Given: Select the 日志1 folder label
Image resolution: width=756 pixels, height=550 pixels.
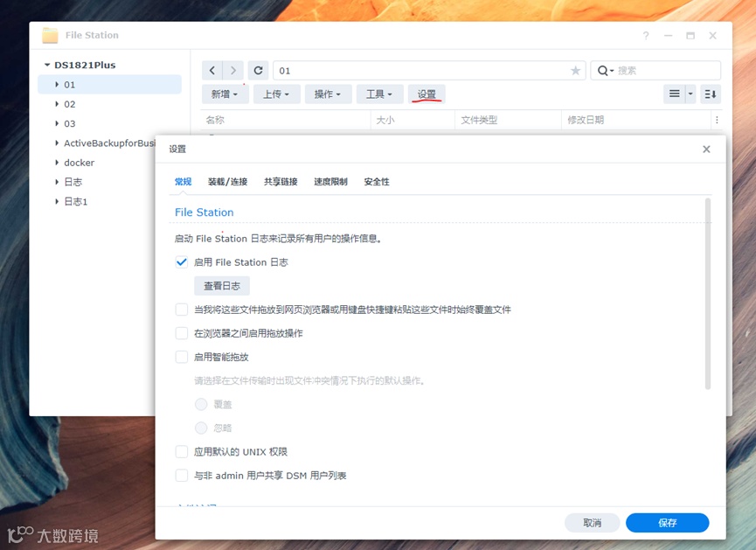Looking at the screenshot, I should click(x=76, y=201).
